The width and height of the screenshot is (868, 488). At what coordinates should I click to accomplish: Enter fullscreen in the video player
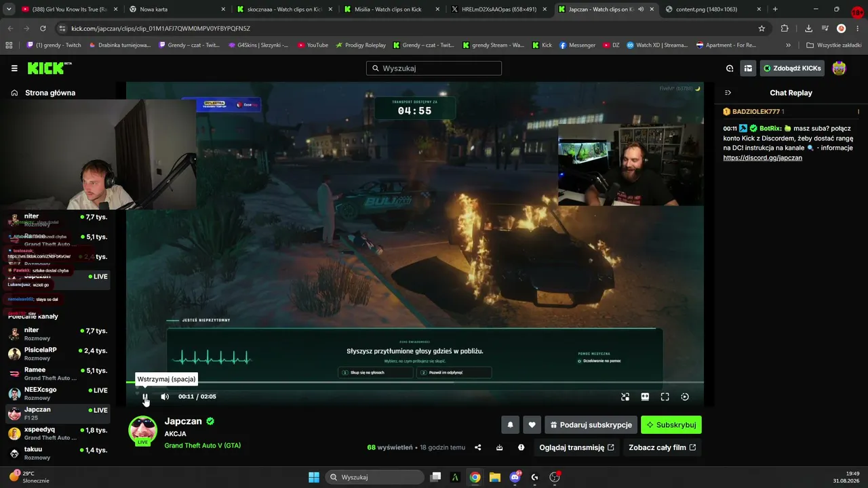tap(665, 396)
